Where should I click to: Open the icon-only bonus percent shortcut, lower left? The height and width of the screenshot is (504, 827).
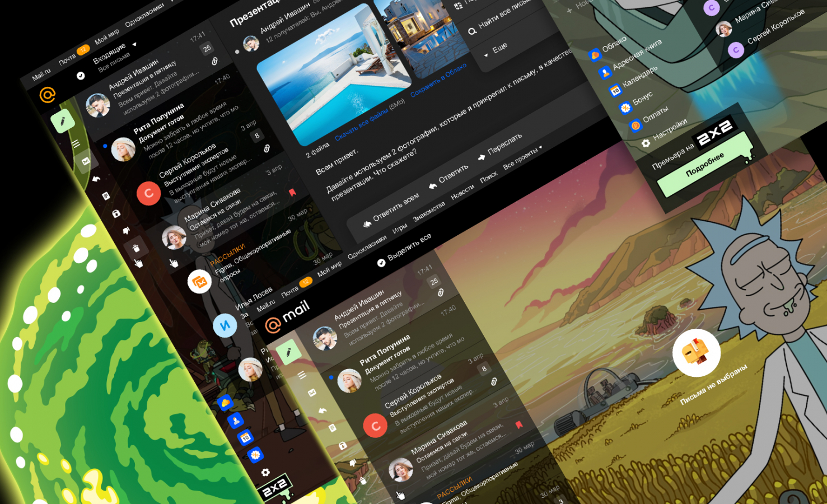256,455
